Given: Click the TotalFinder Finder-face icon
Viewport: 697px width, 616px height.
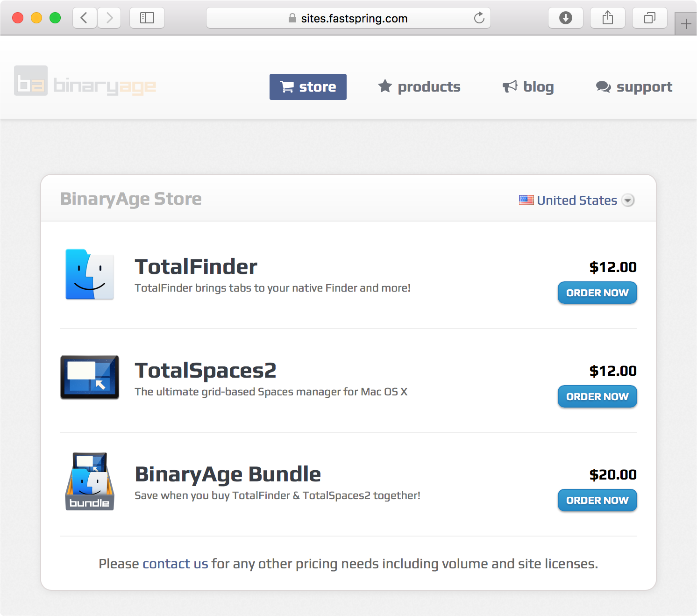Looking at the screenshot, I should (x=90, y=274).
